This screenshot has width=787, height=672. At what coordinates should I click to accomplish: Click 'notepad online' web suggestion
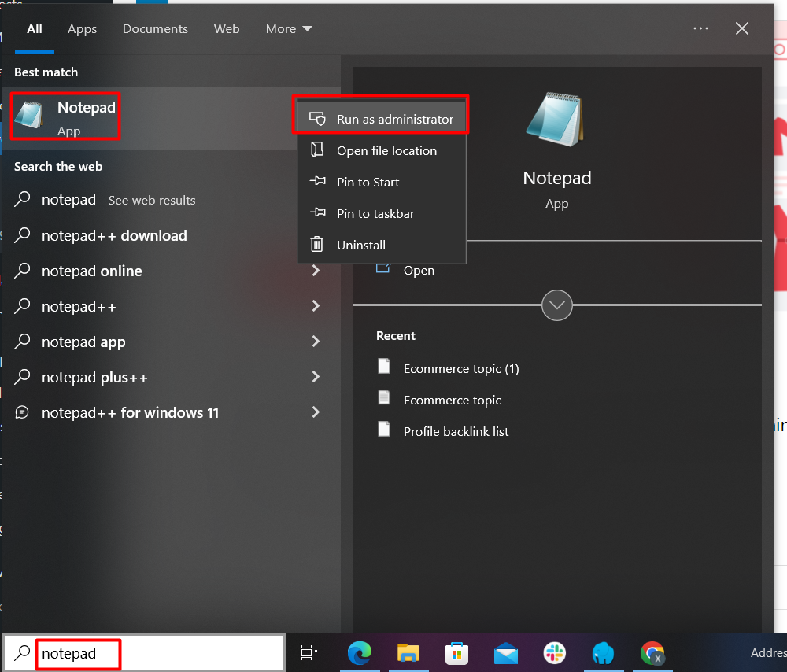click(92, 271)
